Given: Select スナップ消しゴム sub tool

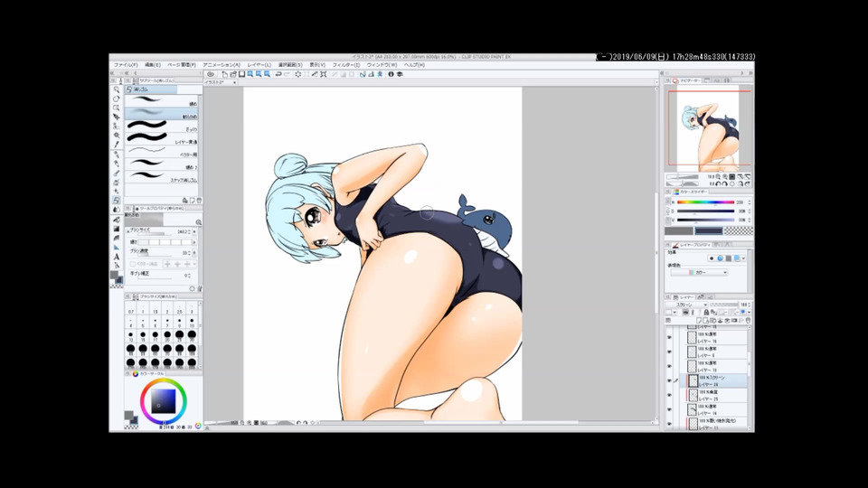Looking at the screenshot, I should tap(164, 178).
